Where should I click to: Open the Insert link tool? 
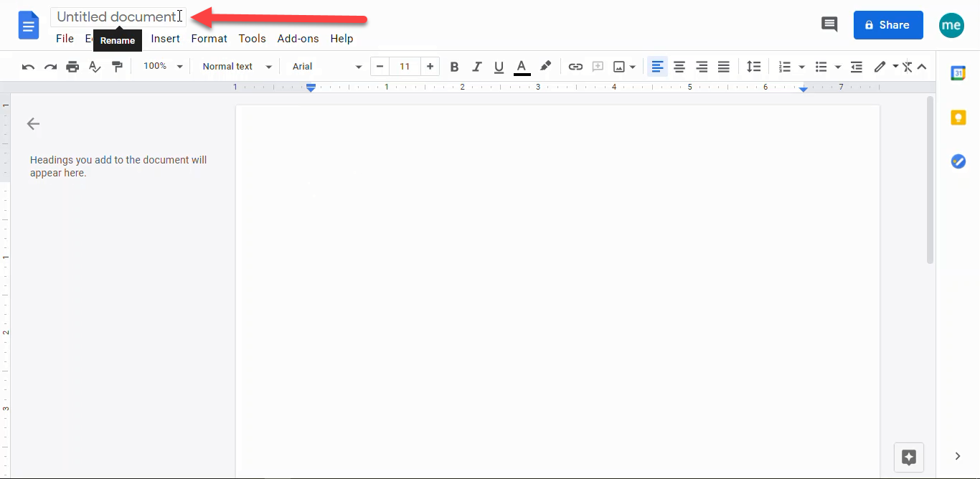(575, 66)
